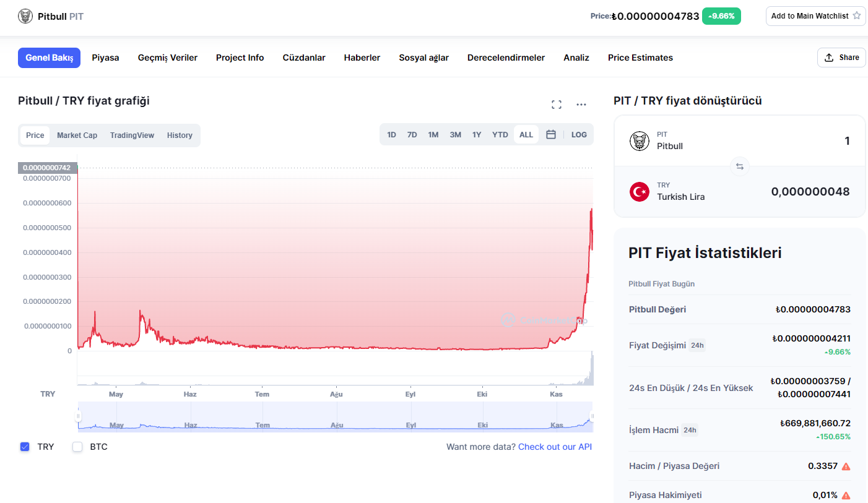Open the History chart tab
Image resolution: width=868 pixels, height=503 pixels.
pos(180,135)
